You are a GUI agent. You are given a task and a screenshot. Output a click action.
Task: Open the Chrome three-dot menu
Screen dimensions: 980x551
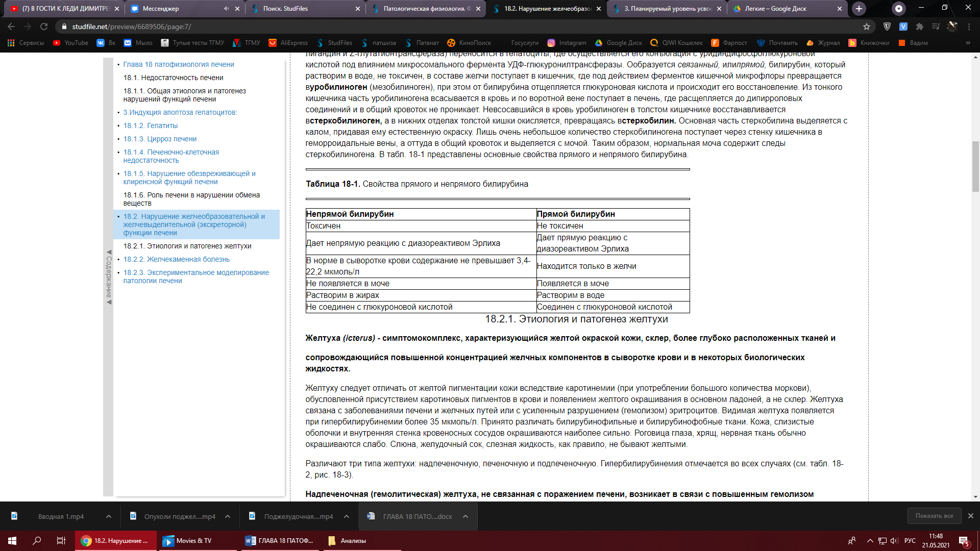[969, 27]
